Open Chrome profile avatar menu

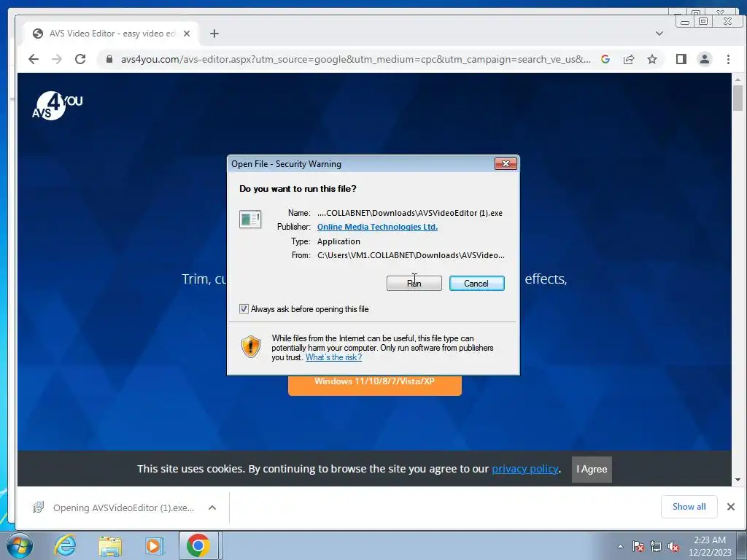point(705,59)
